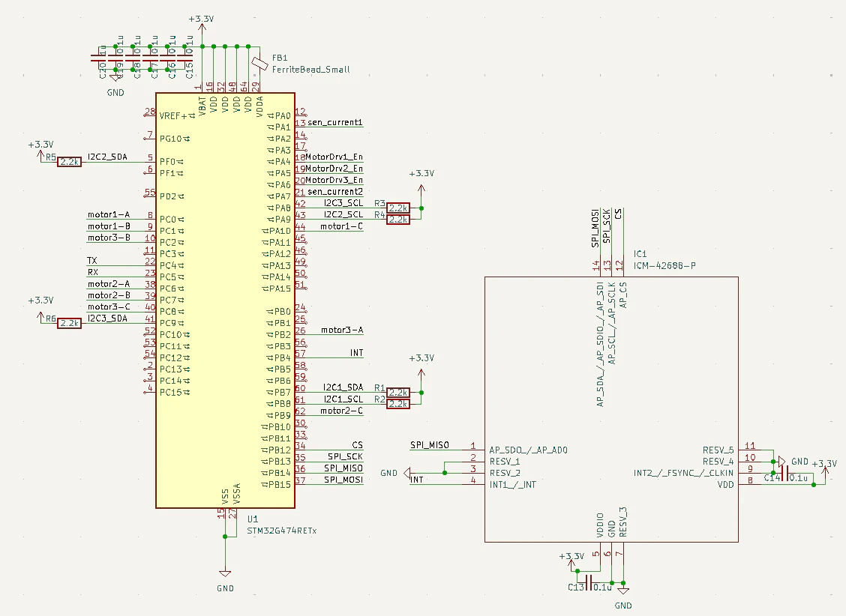
Task: Click the STM32G474RETx part label
Action: tap(282, 531)
